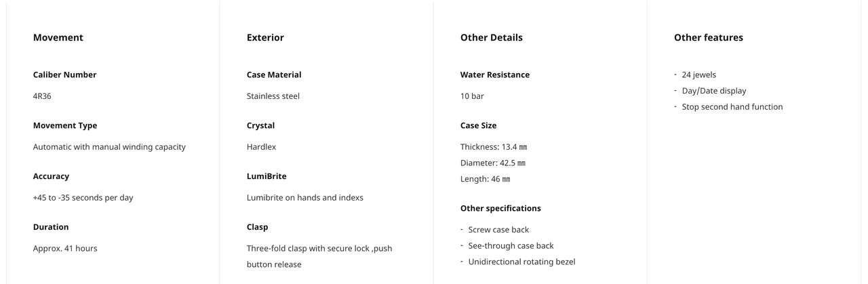Click Lumibrite on hands and indexes text
This screenshot has width=868, height=284.
click(x=305, y=198)
